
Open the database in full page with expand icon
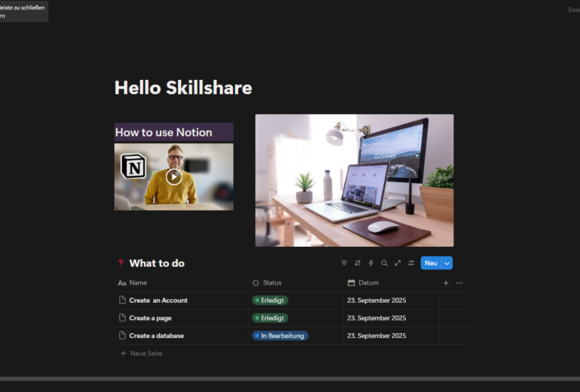398,263
